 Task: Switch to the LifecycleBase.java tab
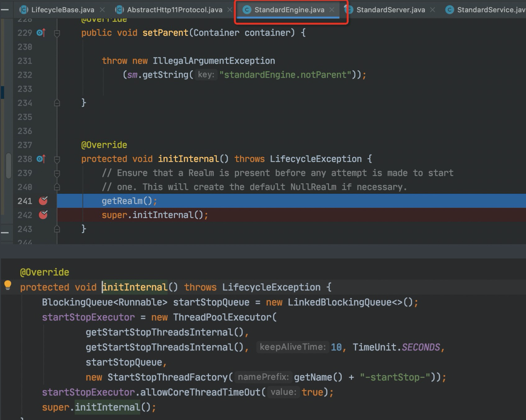click(62, 10)
